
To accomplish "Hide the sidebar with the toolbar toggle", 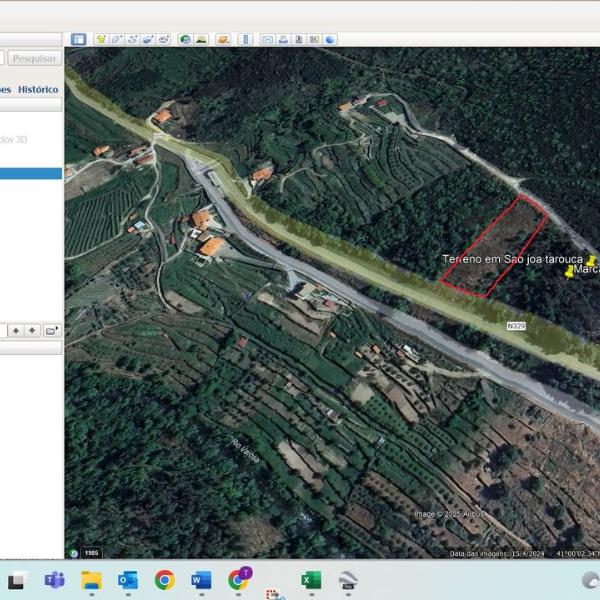I will 78,39.
